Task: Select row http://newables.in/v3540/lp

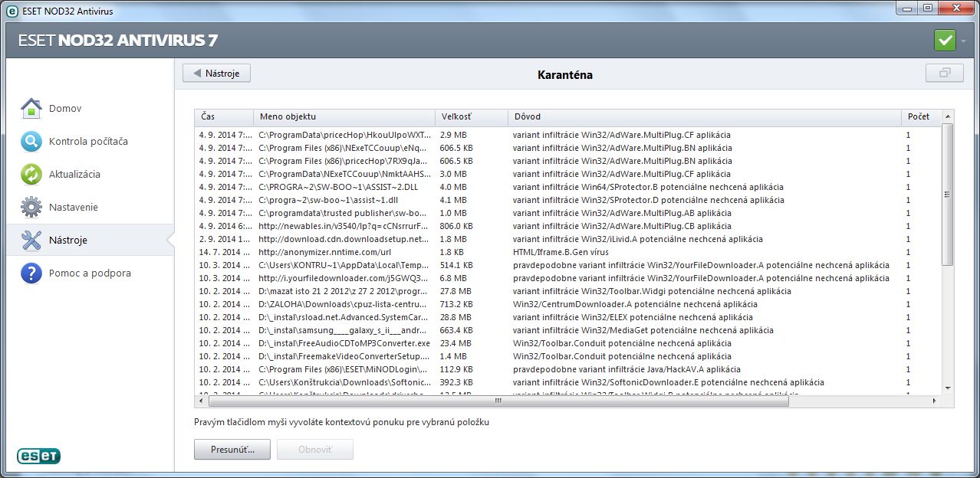Action: (x=568, y=226)
